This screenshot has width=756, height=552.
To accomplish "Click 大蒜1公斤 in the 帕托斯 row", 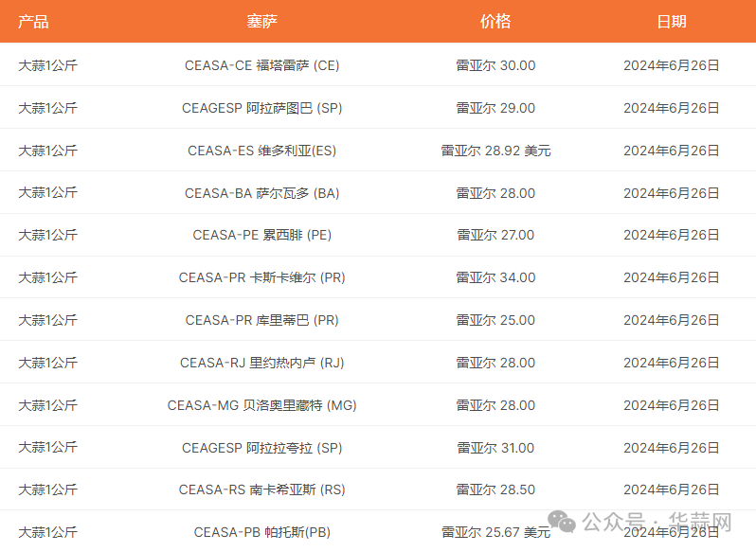I will tap(47, 532).
